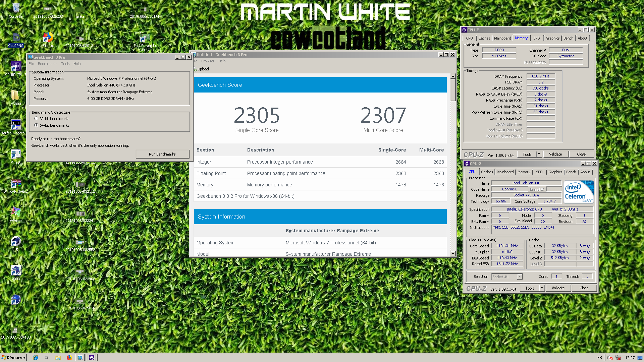Screen dimensions: 644x362
Task: Open Tools menu in Geekbench 3 Pro
Action: coord(65,64)
